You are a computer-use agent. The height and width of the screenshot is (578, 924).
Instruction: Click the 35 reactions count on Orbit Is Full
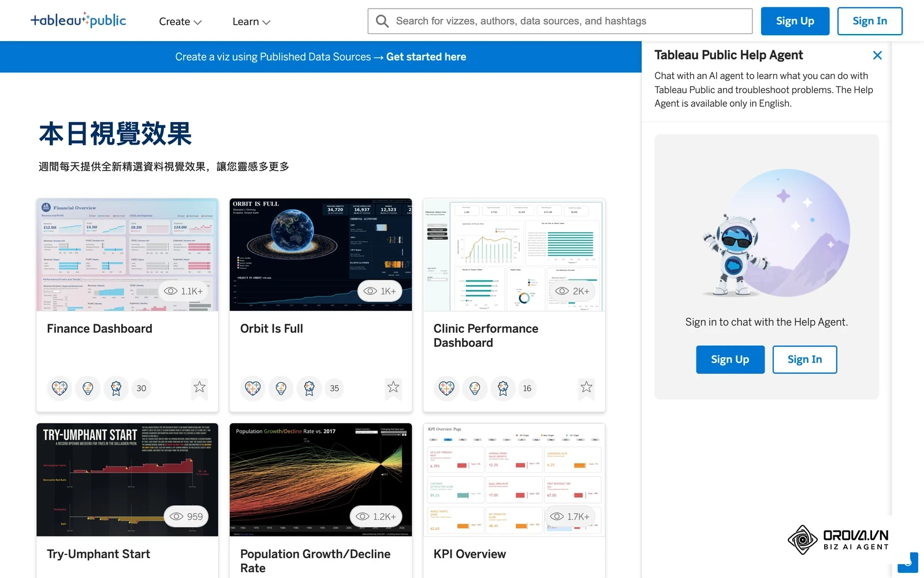(x=334, y=388)
